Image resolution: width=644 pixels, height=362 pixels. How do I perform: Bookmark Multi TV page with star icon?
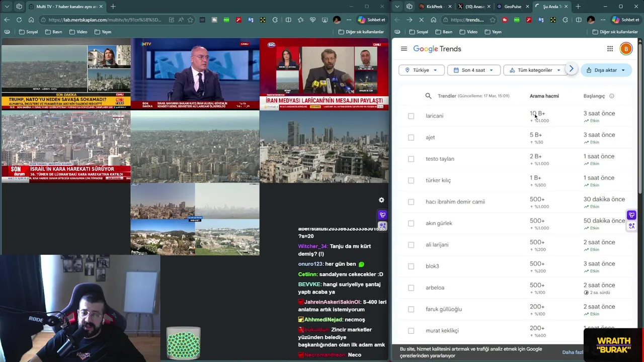pyautogui.click(x=190, y=20)
